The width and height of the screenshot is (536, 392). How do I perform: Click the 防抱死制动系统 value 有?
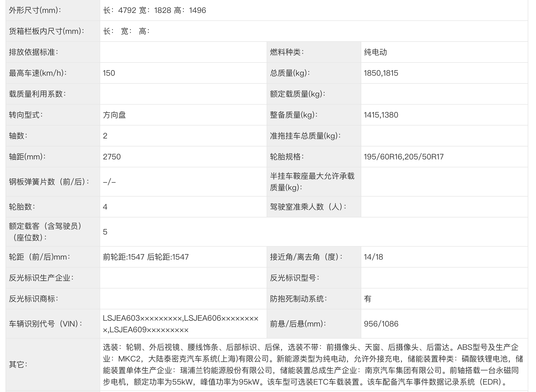[368, 299]
